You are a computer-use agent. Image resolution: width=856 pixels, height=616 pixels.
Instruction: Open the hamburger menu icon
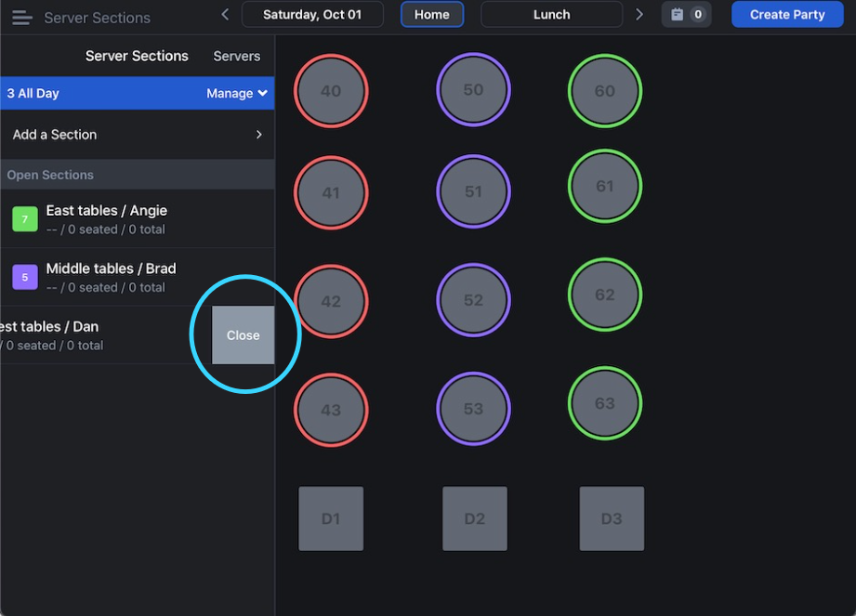click(x=21, y=18)
